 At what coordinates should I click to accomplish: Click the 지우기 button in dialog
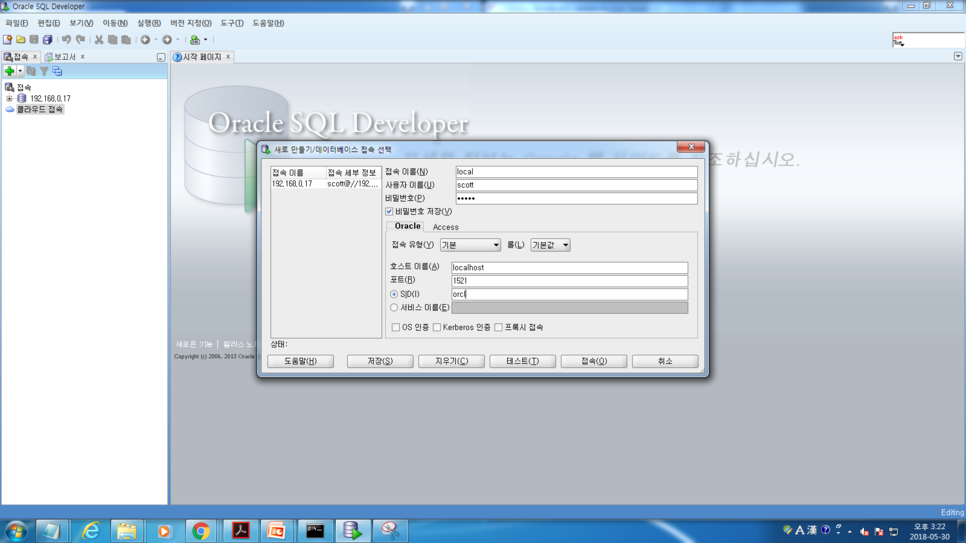pyautogui.click(x=452, y=361)
